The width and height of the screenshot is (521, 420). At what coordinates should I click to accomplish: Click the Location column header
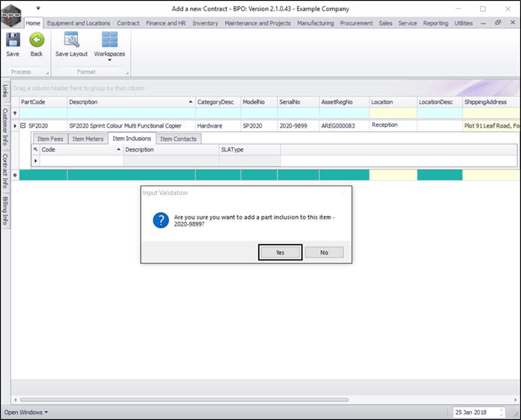393,102
